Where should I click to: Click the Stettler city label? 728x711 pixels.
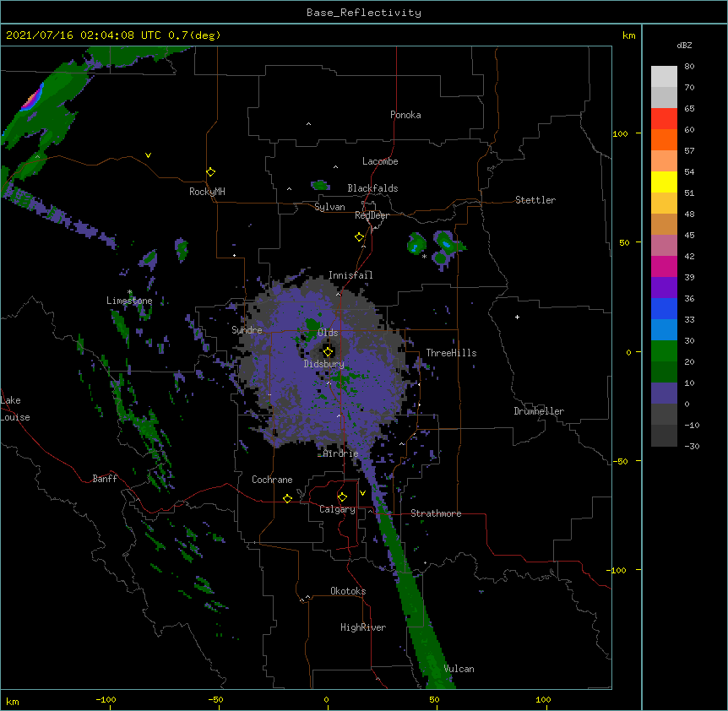535,200
